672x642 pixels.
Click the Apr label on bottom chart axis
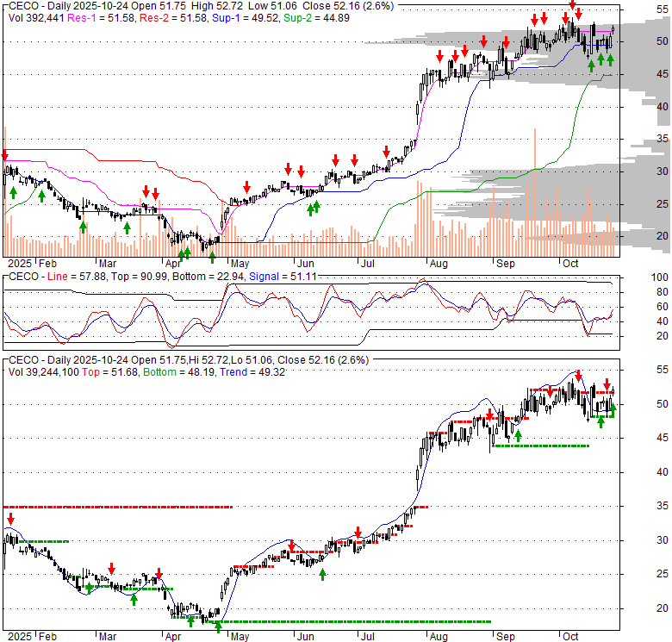click(172, 637)
